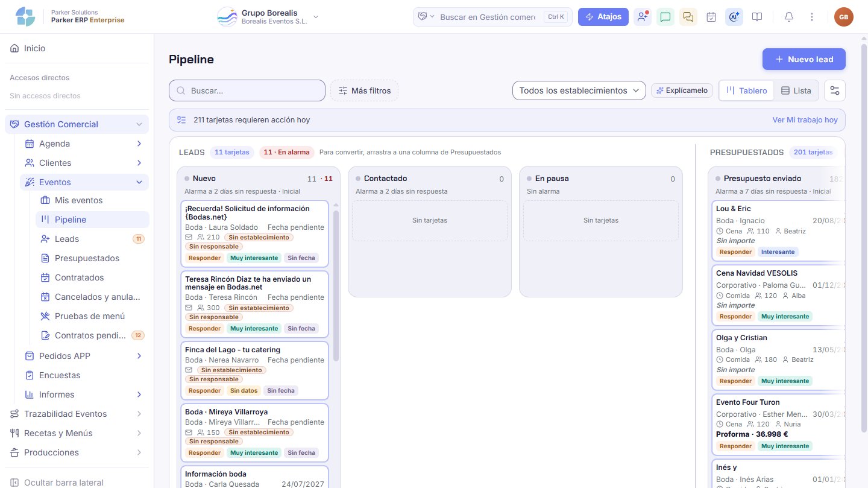Switch to Lista view

click(x=796, y=90)
